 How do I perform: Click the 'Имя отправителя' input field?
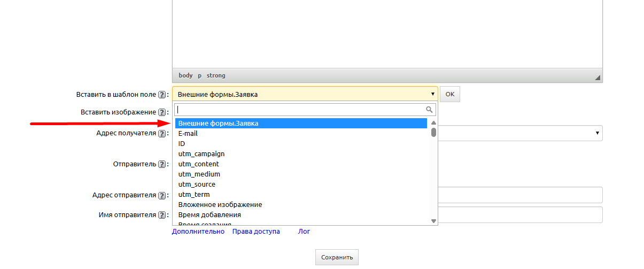[520, 215]
